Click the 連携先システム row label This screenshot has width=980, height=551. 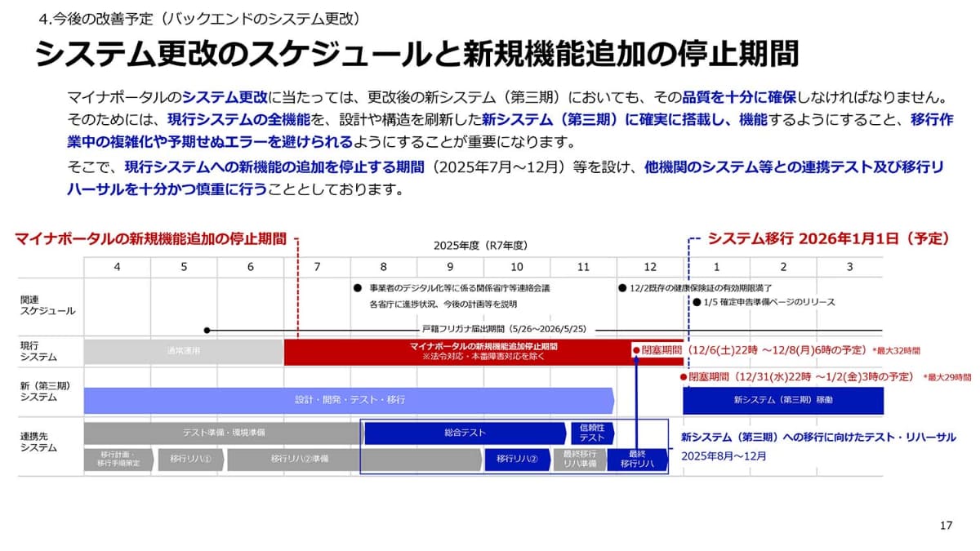click(38, 442)
